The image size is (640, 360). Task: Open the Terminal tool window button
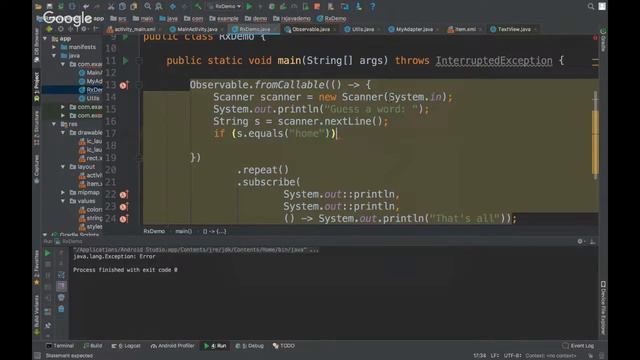coord(60,346)
